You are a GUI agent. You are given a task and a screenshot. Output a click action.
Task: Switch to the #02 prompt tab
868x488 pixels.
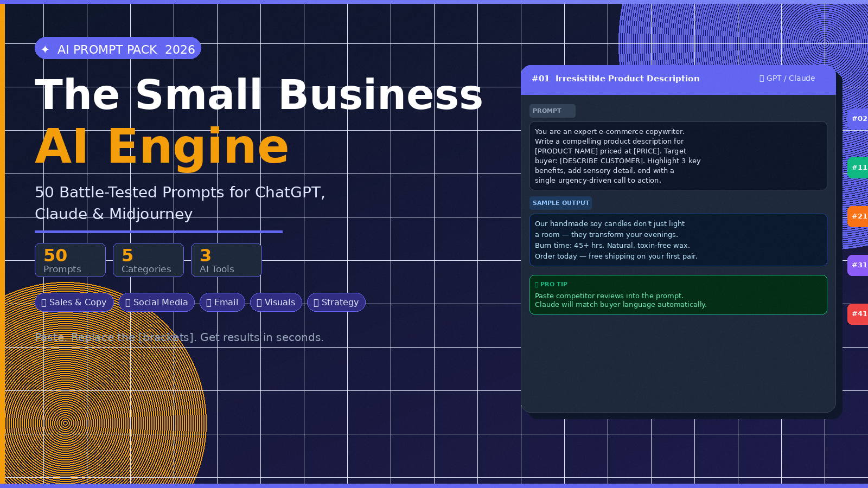click(x=858, y=119)
